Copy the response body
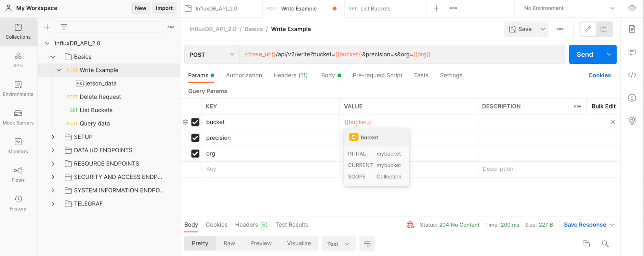This screenshot has height=256, width=644. (586, 244)
